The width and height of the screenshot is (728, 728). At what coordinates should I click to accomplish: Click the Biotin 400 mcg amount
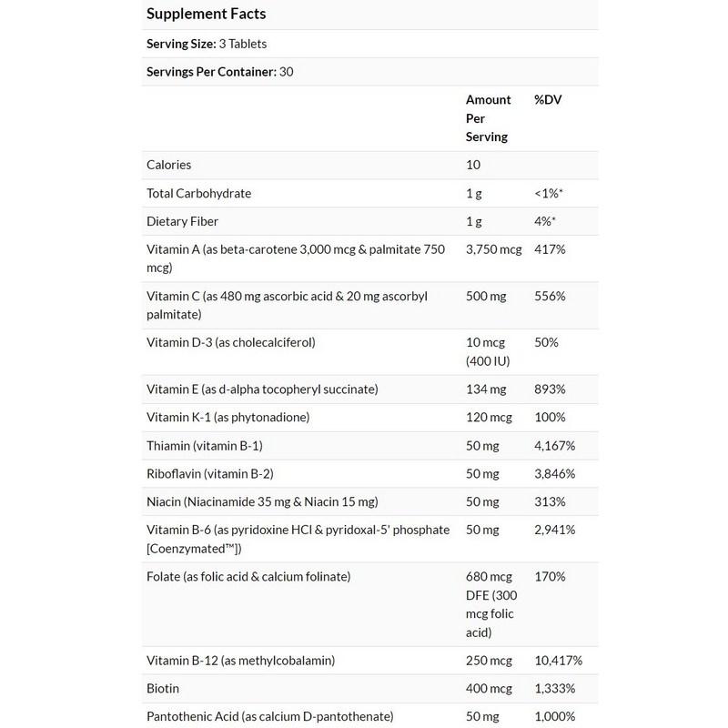(x=488, y=687)
